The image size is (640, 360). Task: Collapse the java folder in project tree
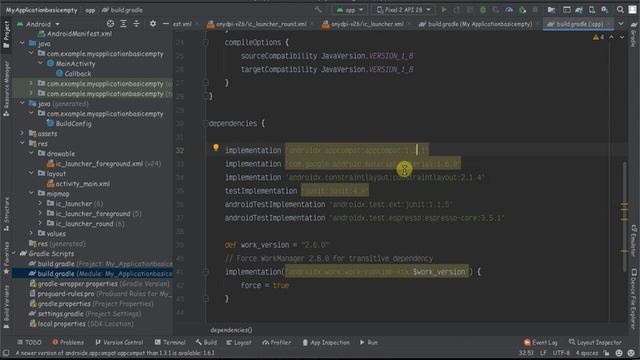coord(22,43)
